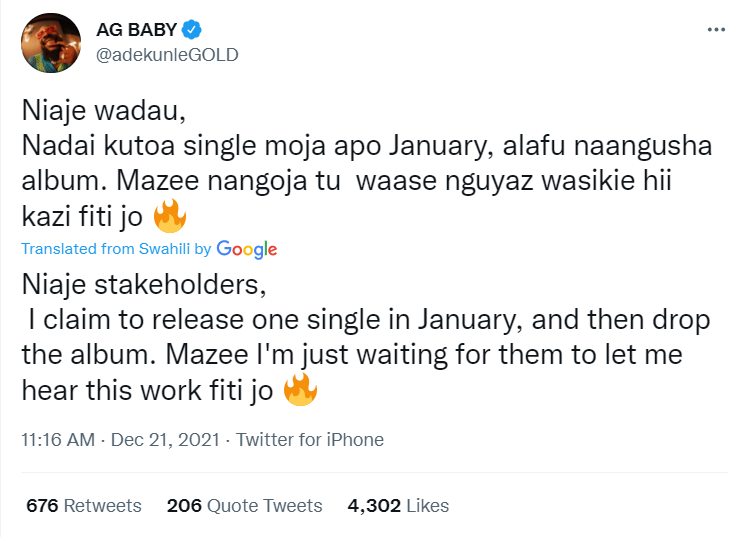Click the line starting "album. Mazee nangoja tu"

click(366, 181)
